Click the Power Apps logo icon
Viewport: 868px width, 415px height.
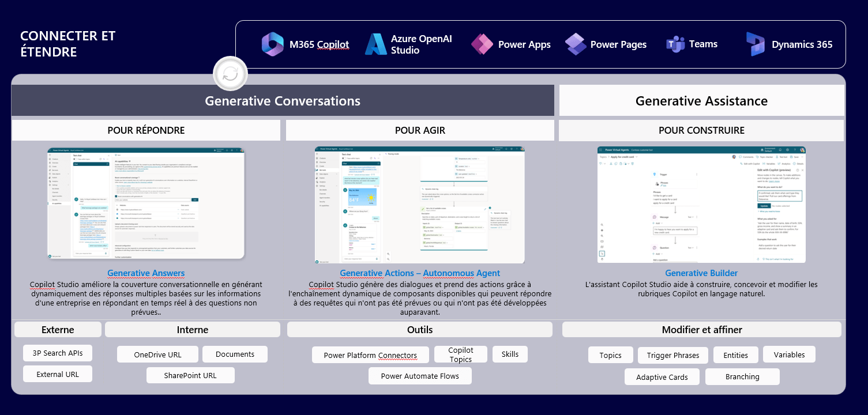[x=482, y=44]
